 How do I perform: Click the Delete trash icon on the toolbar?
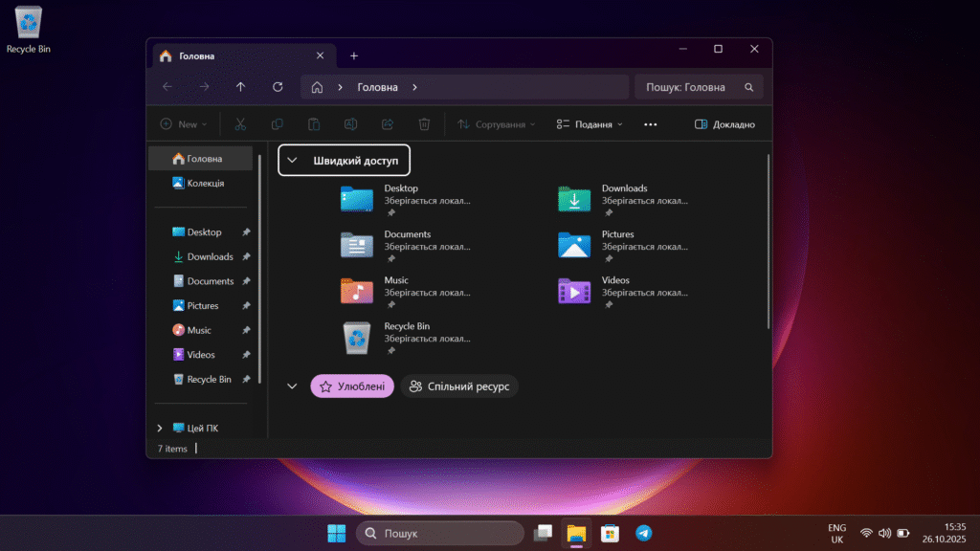[424, 123]
